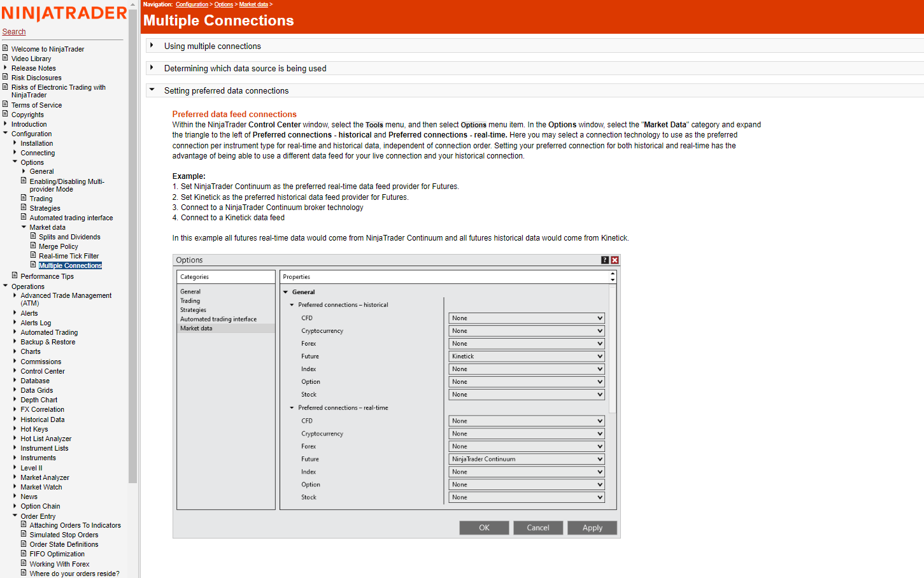Collapse the General properties group

286,292
